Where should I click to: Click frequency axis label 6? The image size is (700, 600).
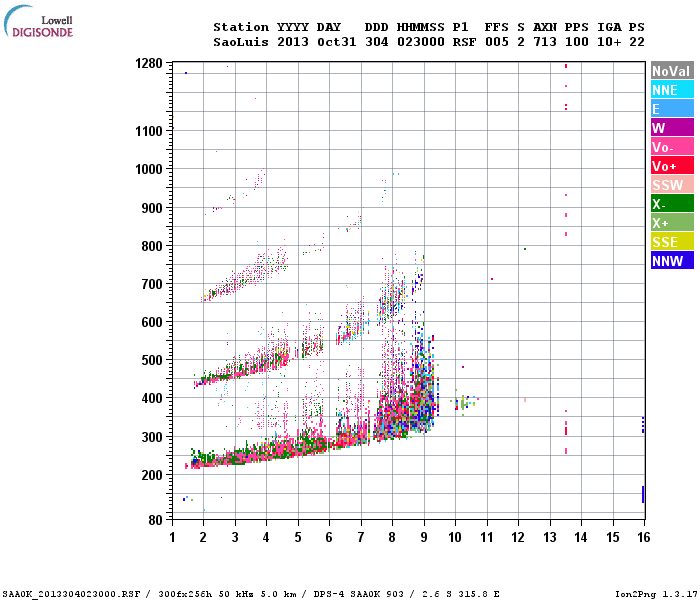coord(329,537)
